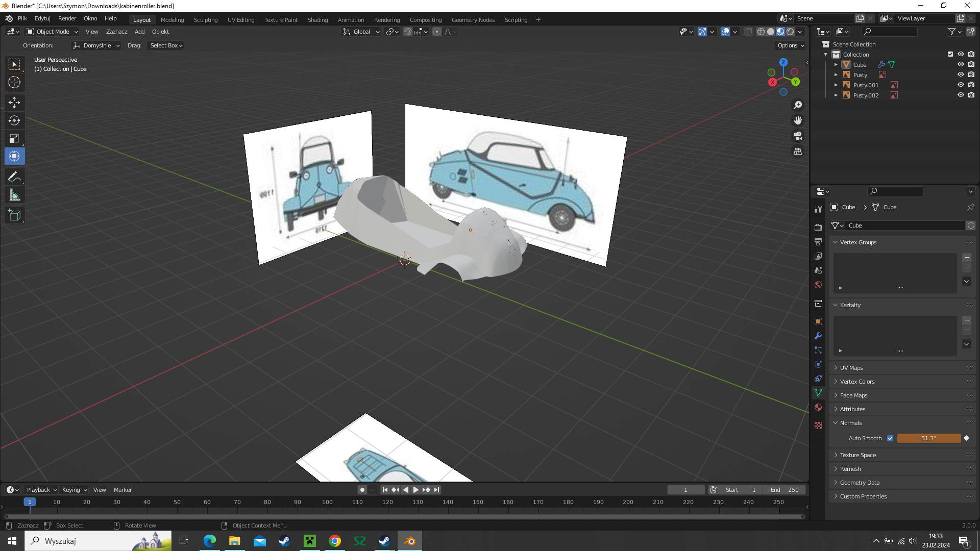Activate the Annotate pencil tool
This screenshot has height=551, width=980.
(14, 177)
